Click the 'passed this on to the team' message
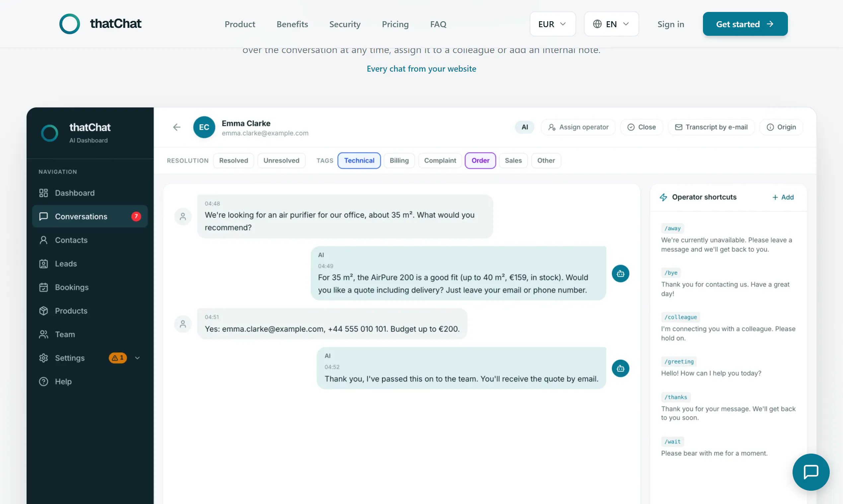The image size is (843, 504). (x=461, y=368)
